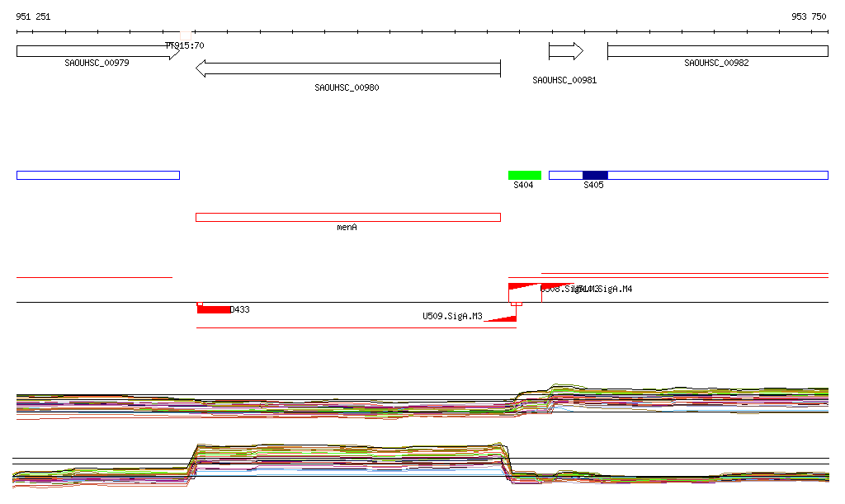845x504 pixels.
Task: Click the U509.SigA.M3 label text
Action: [452, 316]
